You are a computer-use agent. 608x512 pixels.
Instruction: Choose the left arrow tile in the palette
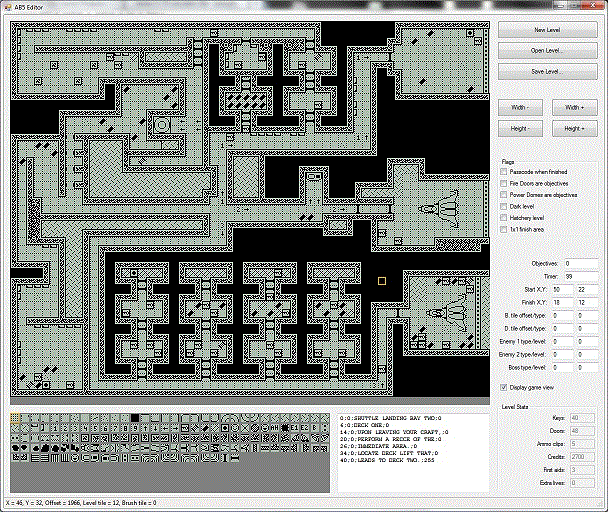point(165,428)
